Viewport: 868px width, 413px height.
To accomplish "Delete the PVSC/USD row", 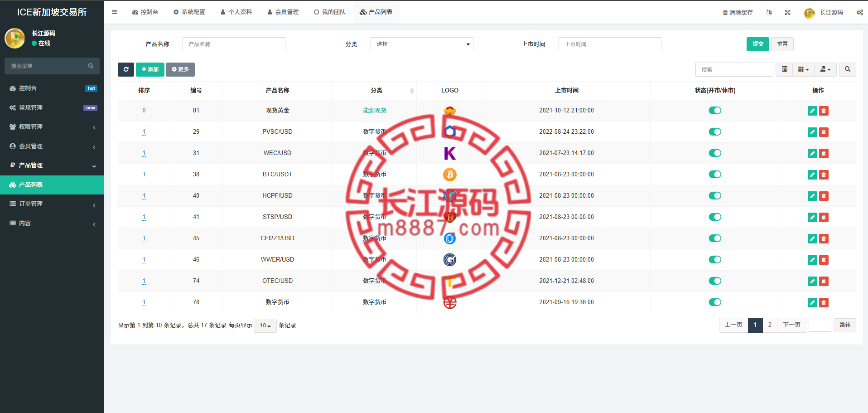I will pyautogui.click(x=824, y=132).
